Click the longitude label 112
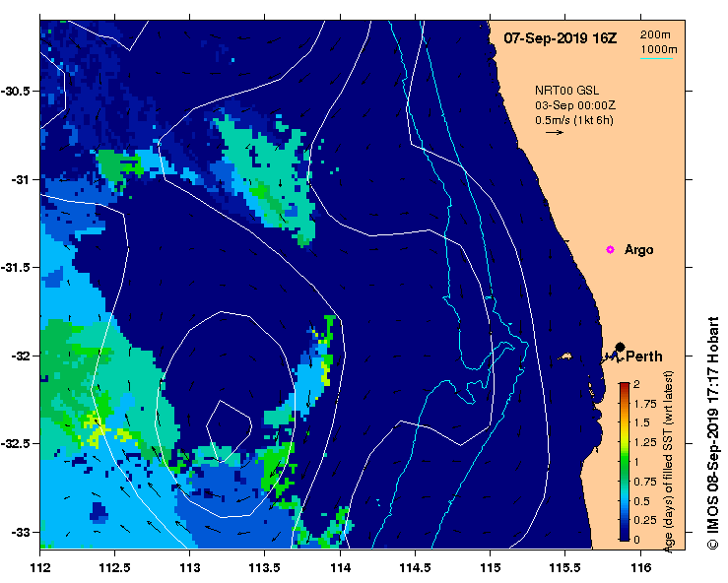This screenshot has height=583, width=728. click(x=40, y=567)
